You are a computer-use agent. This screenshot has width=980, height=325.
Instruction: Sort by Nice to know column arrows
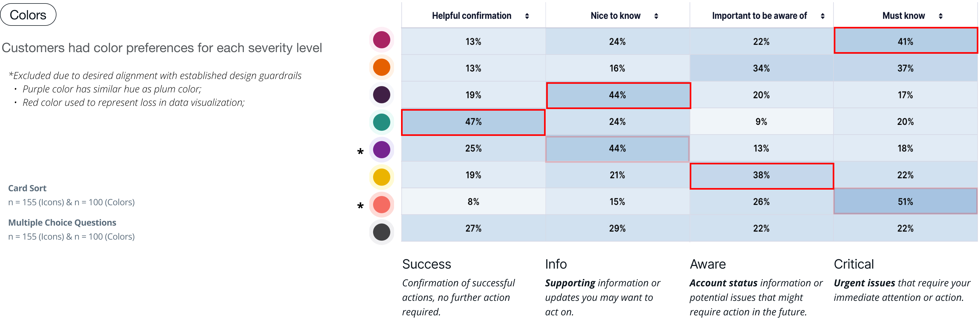[656, 16]
